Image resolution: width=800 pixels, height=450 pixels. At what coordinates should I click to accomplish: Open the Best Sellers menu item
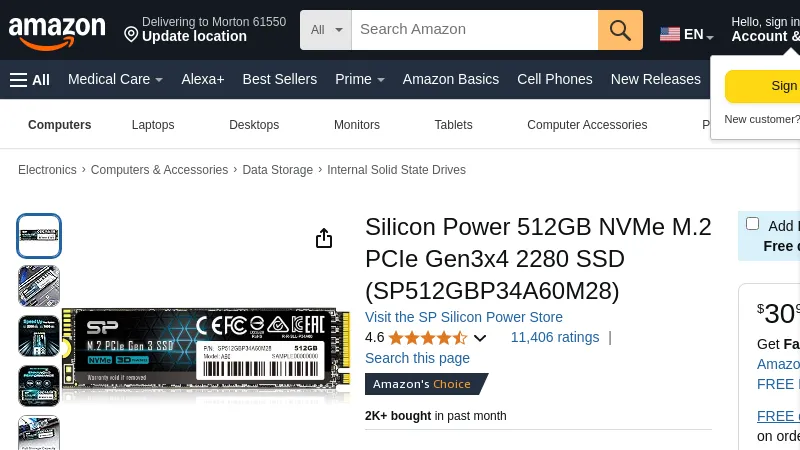coord(279,80)
